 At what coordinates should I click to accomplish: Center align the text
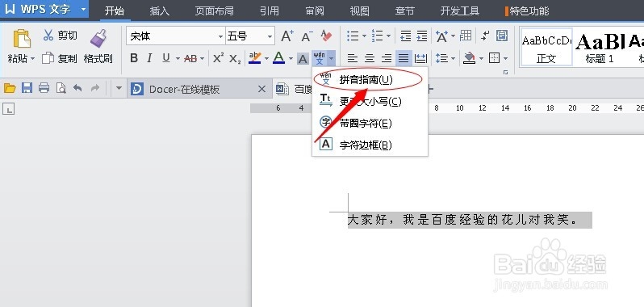coord(370,58)
